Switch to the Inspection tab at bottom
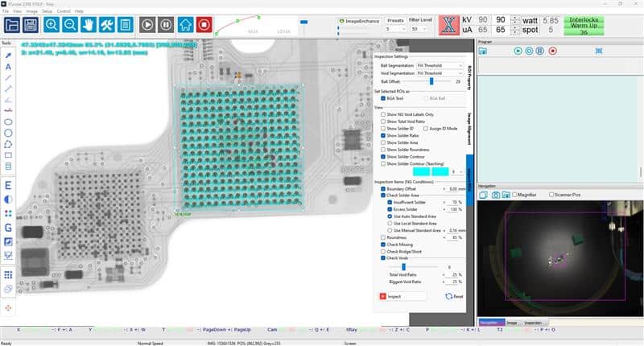Image resolution: width=644 pixels, height=346 pixels. [x=532, y=323]
